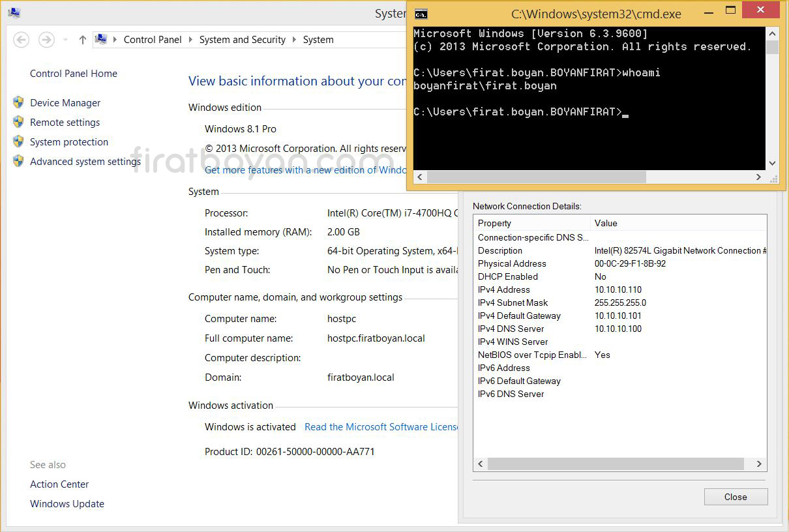Click cmd.exe window system menu icon

click(421, 14)
